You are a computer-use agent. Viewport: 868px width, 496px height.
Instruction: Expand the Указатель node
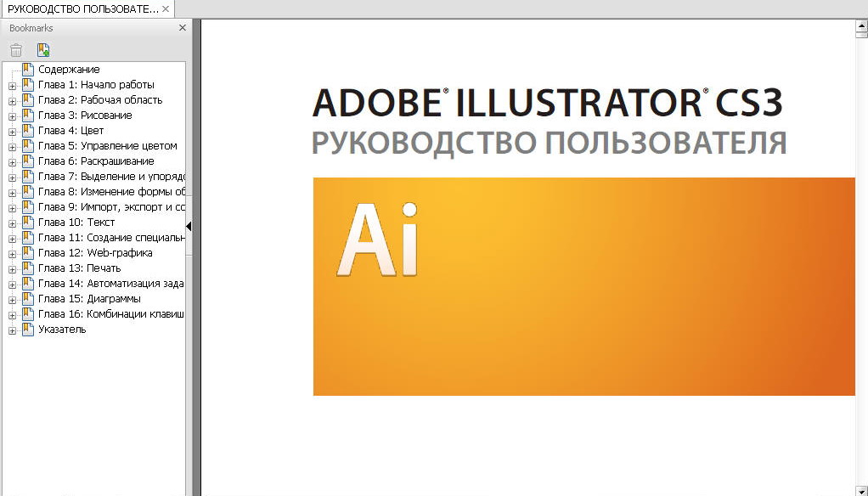[12, 330]
